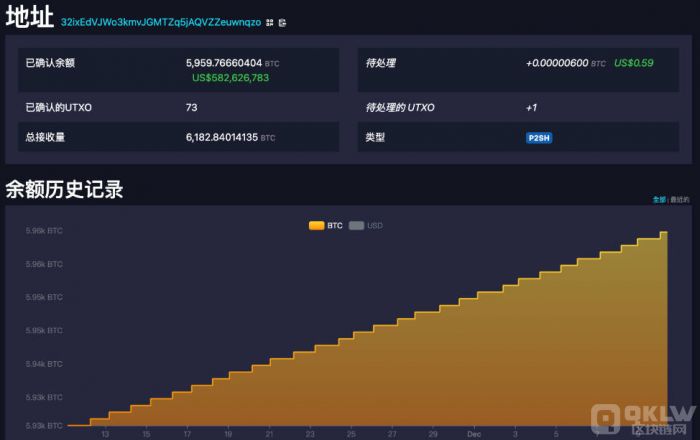Click the QR code icon beside the address

270,22
